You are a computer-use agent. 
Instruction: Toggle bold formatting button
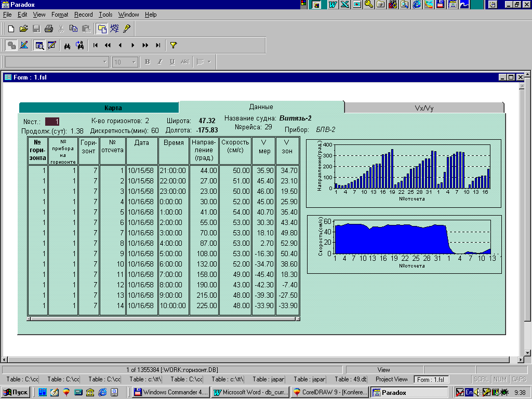tap(147, 62)
